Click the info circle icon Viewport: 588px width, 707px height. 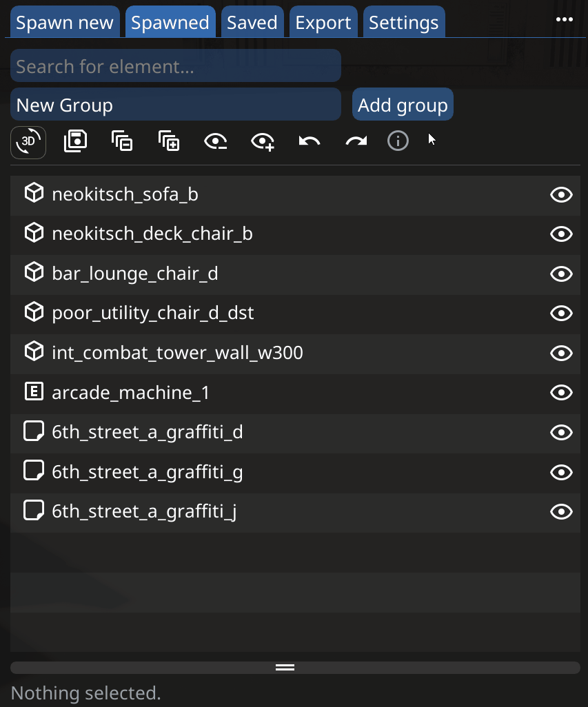(x=398, y=141)
